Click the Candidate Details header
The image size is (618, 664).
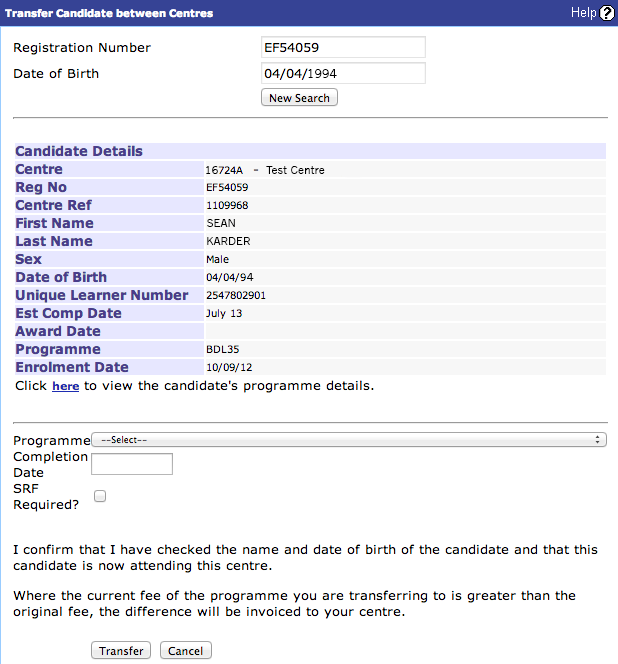click(79, 152)
